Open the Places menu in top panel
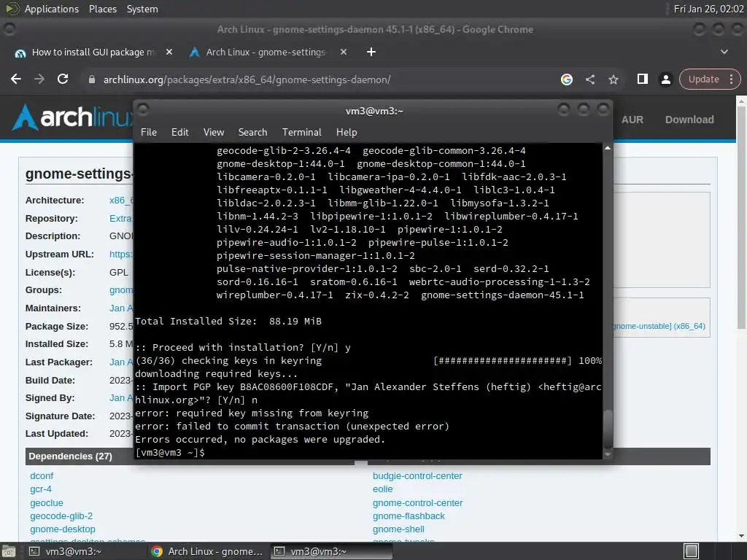The image size is (747, 560). 102,9
